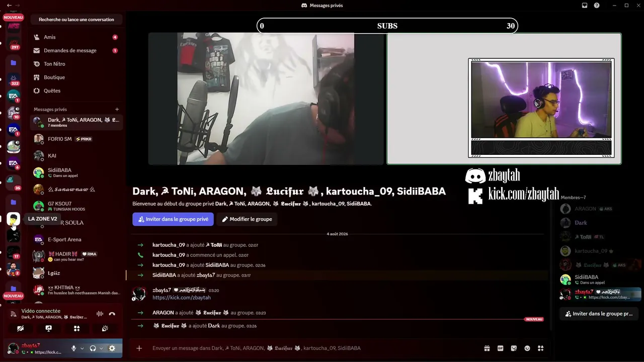Click the NOUVEAU badge at the bottom of the server list
The height and width of the screenshot is (362, 644).
[14, 296]
